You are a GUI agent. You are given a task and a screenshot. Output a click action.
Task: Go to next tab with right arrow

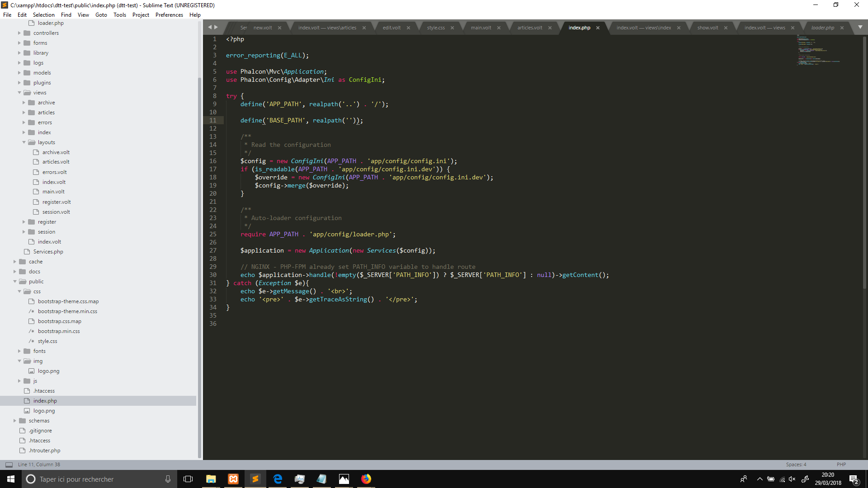click(216, 27)
